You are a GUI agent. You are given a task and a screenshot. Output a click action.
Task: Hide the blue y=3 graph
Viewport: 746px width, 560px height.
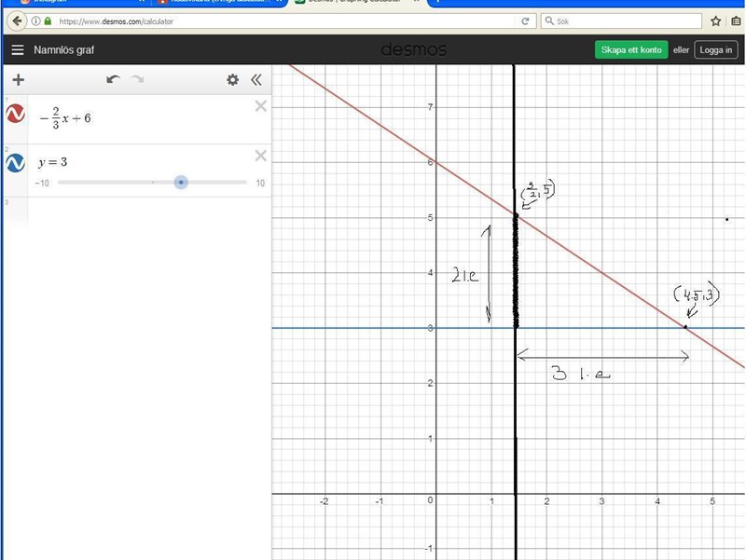15,164
